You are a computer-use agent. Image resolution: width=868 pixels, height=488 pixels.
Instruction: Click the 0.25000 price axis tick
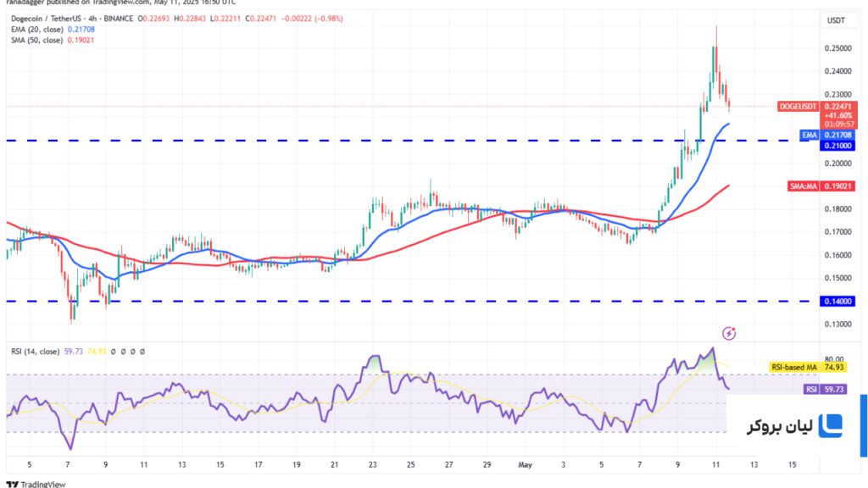click(x=838, y=48)
